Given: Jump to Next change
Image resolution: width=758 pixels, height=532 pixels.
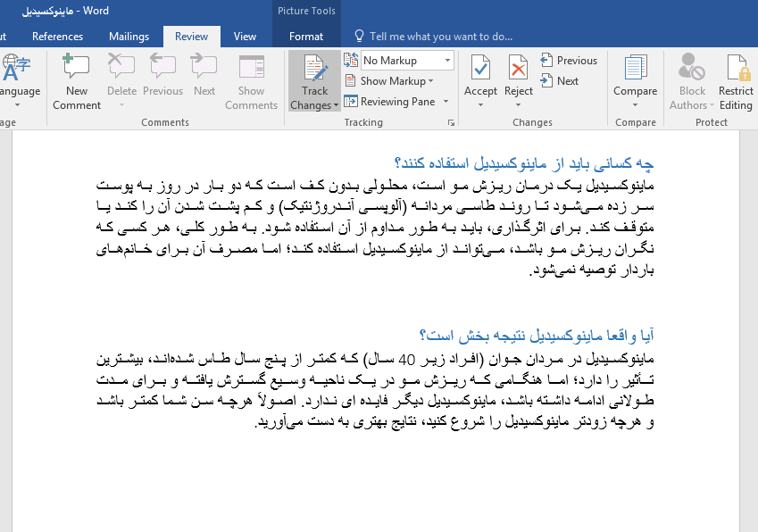Looking at the screenshot, I should [x=559, y=80].
